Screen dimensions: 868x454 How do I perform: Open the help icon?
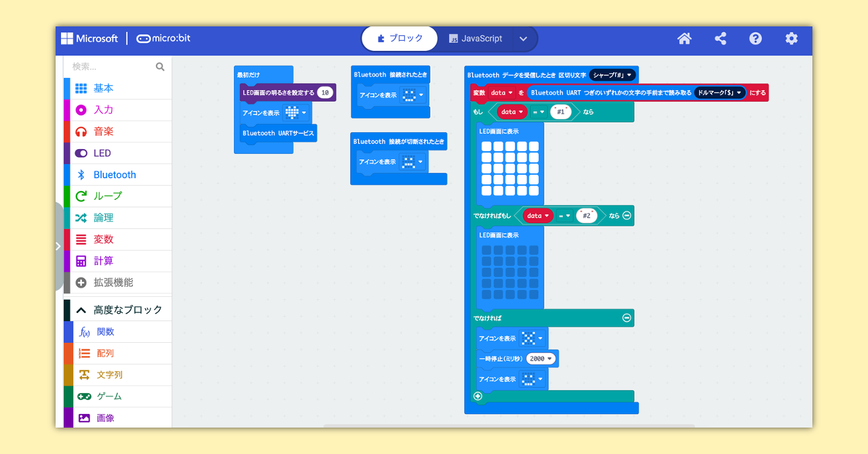[x=755, y=39]
